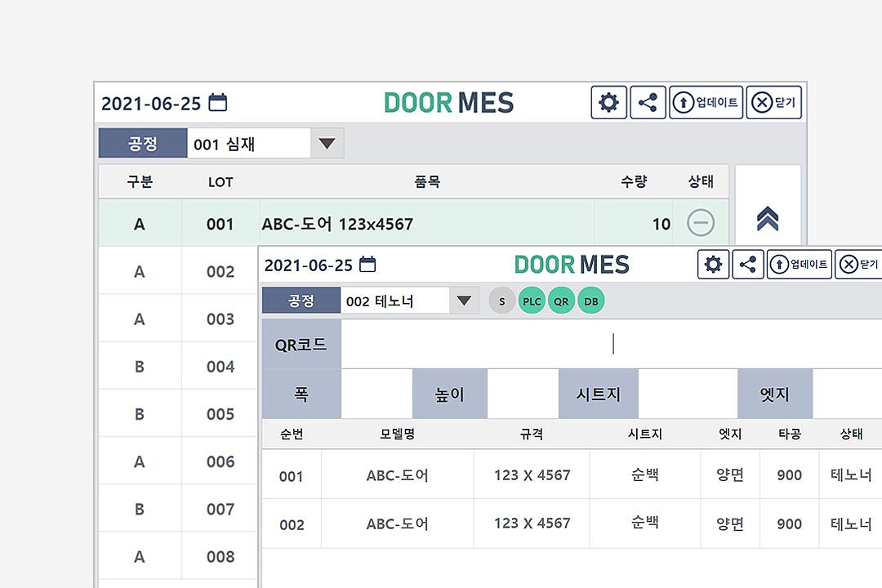Open calendar icon in front window

pos(367,264)
